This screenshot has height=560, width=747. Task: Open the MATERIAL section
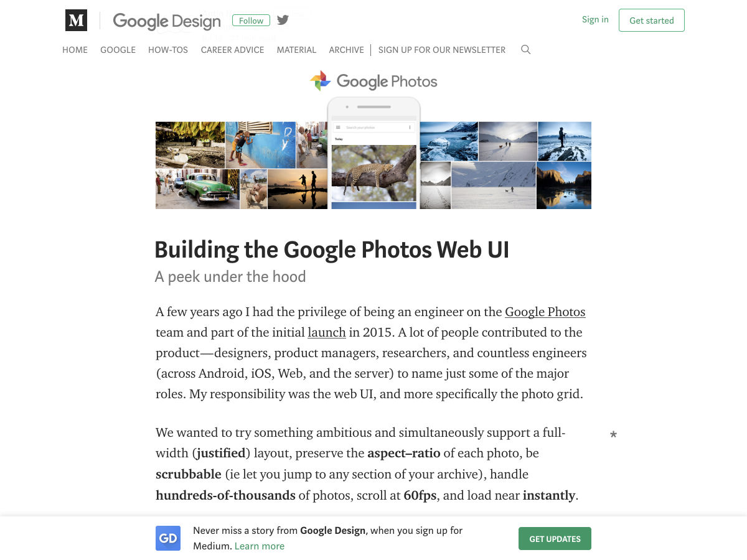pos(296,50)
